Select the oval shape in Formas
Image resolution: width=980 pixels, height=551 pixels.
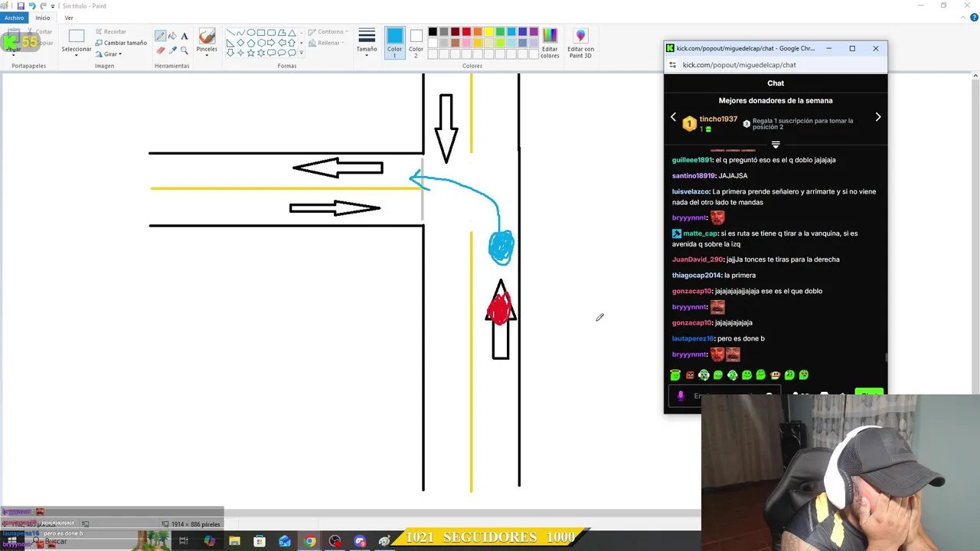[251, 33]
